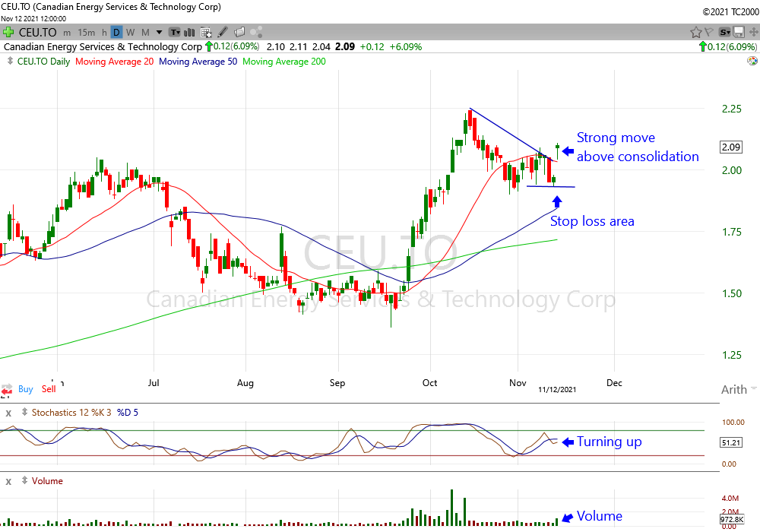This screenshot has height=532, width=760.
Task: Click the four-arrow move window icon
Action: click(754, 33)
